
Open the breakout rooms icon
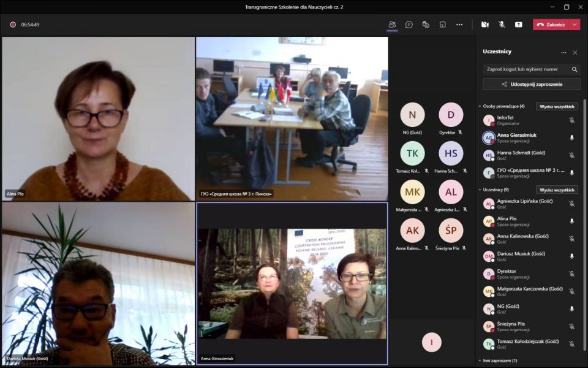point(442,25)
